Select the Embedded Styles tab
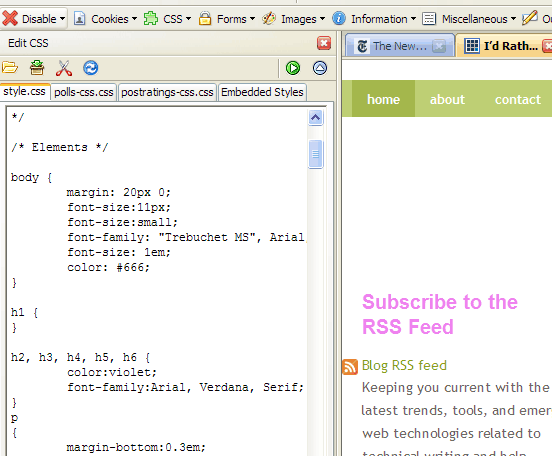552x456 pixels. point(262,92)
